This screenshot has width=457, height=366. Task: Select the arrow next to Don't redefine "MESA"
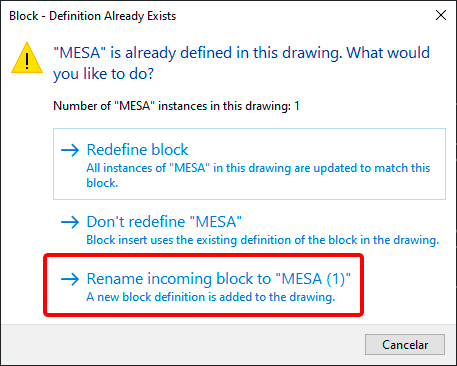click(70, 222)
